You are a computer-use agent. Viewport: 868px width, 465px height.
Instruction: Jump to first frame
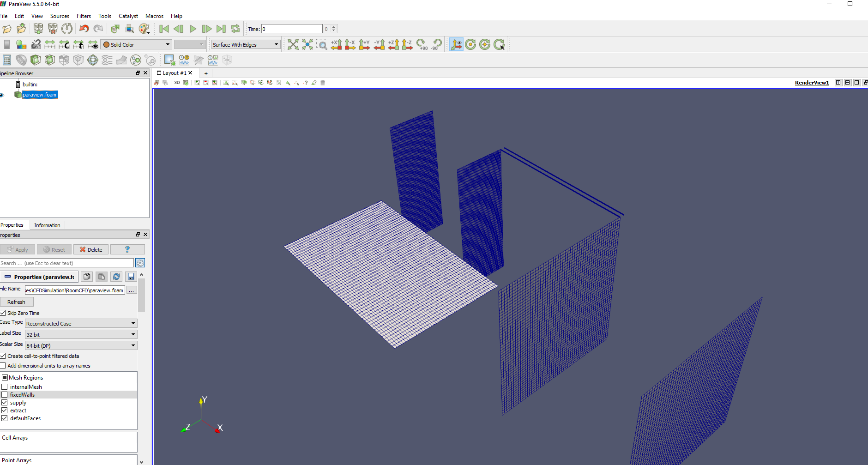tap(164, 29)
